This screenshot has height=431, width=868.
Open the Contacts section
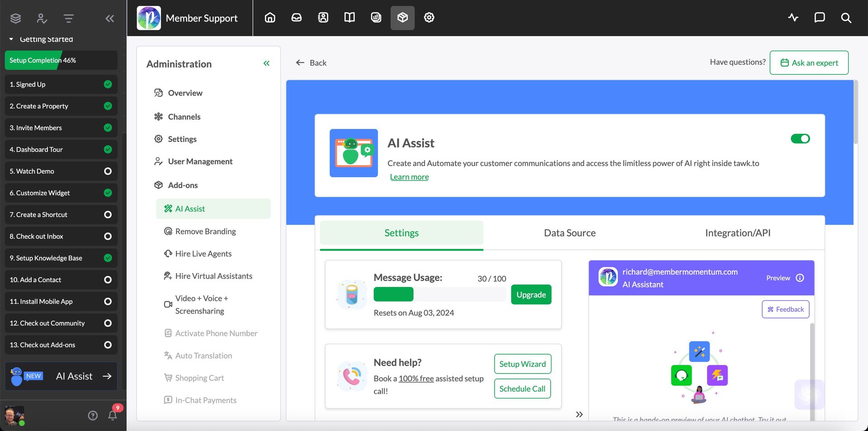[323, 18]
